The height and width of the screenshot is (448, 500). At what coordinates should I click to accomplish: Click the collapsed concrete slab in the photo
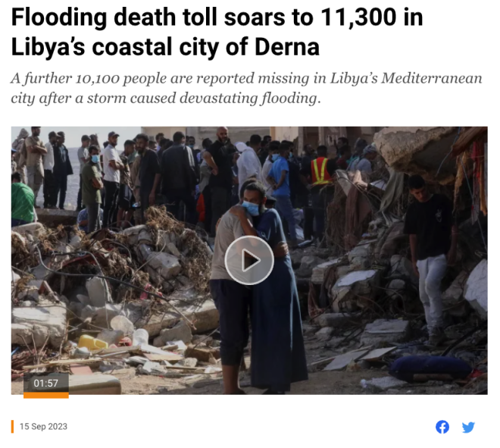(414, 150)
